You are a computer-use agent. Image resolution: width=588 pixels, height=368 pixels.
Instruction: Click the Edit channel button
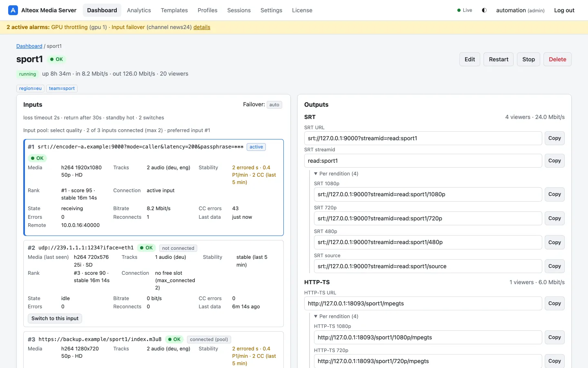click(x=470, y=59)
